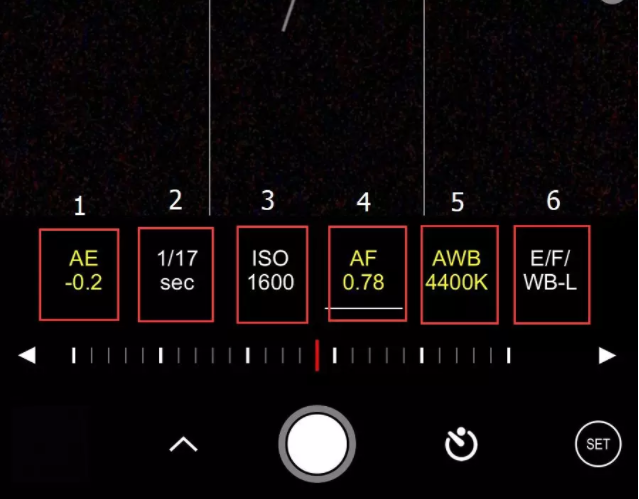Select the 1/17 sec shutter speed box
Image resolution: width=639 pixels, height=499 pixels.
[x=176, y=274]
